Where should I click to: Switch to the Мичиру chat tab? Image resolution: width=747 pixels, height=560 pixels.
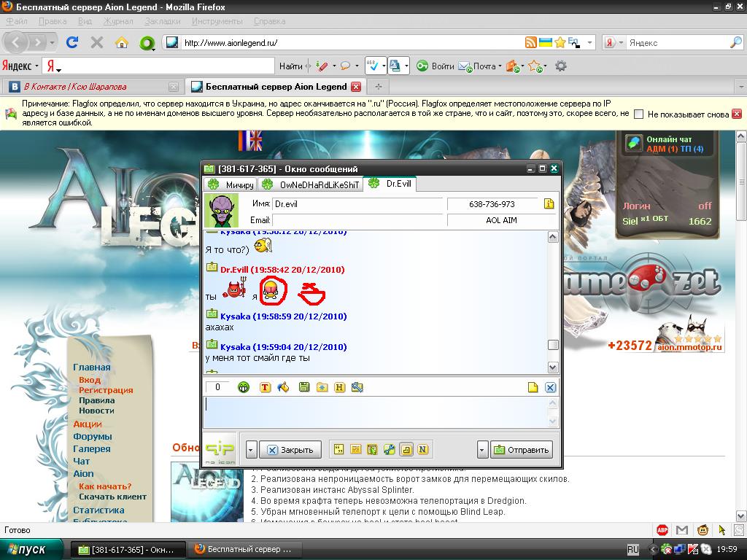point(231,184)
